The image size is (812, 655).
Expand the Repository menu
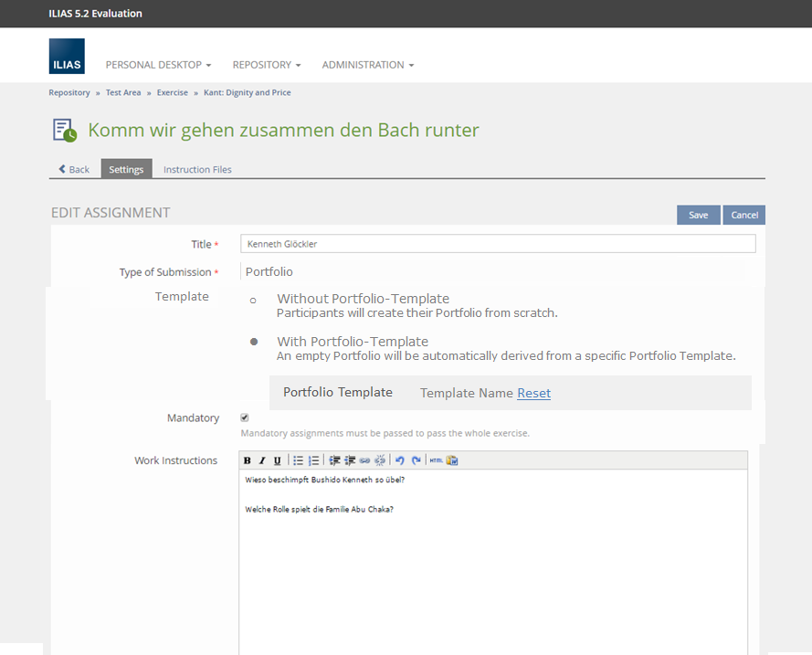tap(266, 65)
